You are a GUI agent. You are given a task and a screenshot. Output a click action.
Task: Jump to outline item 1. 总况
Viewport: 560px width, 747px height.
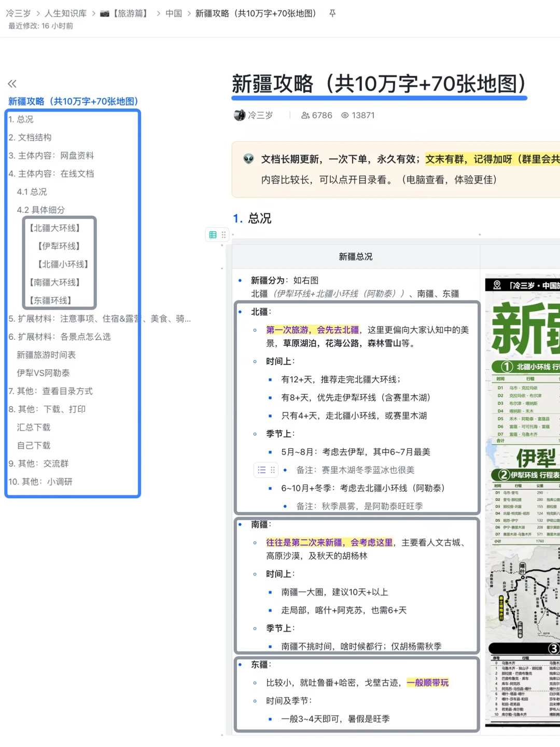point(21,119)
